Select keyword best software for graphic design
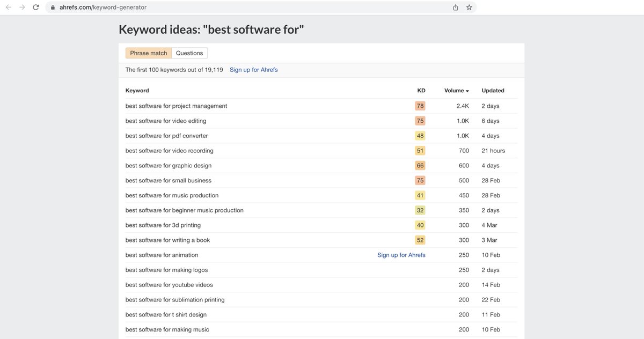This screenshot has height=339, width=644. pos(169,166)
